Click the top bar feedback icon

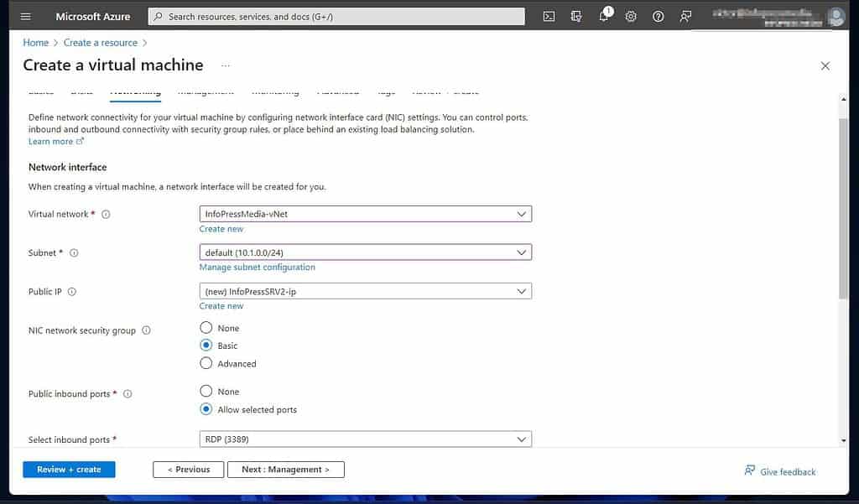click(685, 17)
